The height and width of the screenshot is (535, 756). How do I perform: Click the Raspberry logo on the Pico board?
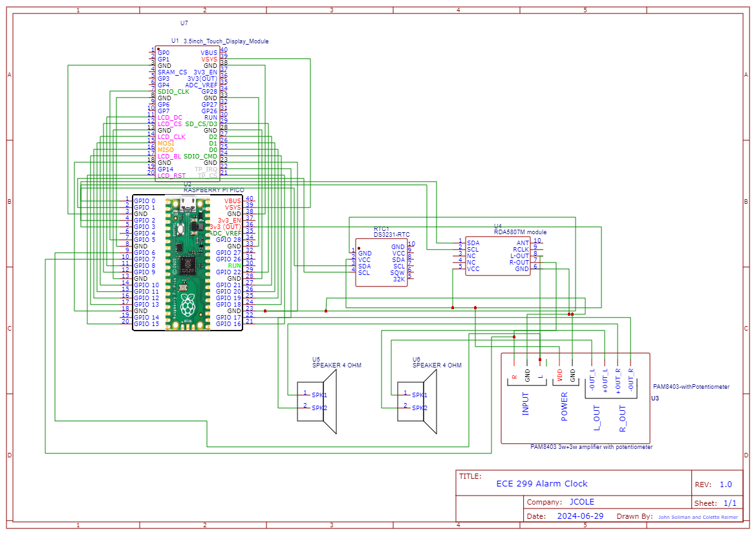point(188,304)
